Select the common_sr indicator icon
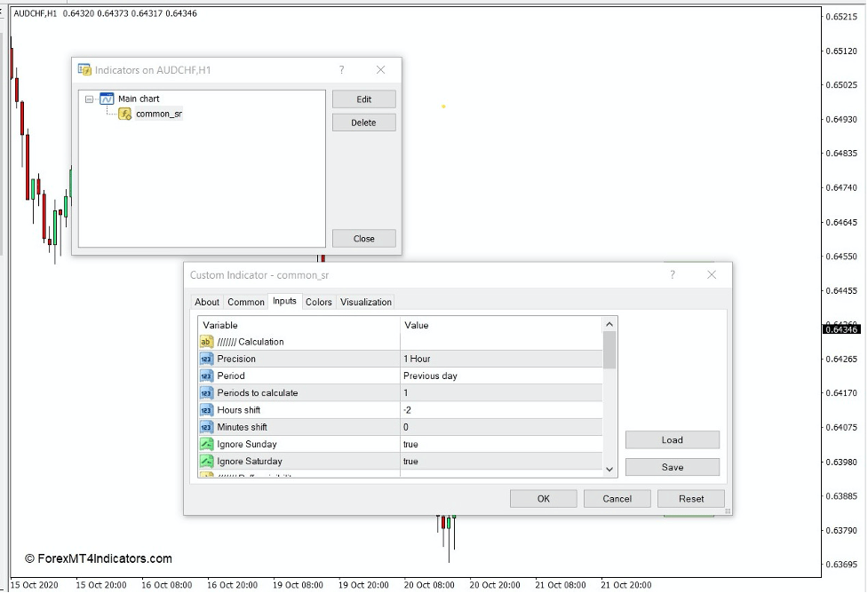868x593 pixels. pos(125,114)
